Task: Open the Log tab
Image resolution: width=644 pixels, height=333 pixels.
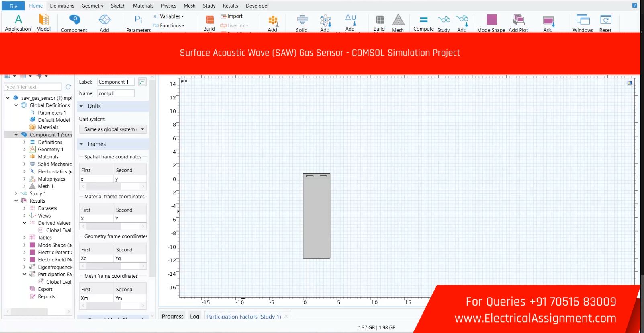Action: tap(195, 316)
